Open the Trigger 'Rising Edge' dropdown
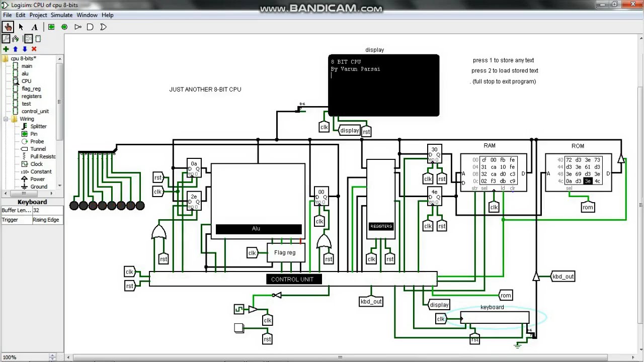Viewport: 644px width, 362px height. (x=47, y=220)
